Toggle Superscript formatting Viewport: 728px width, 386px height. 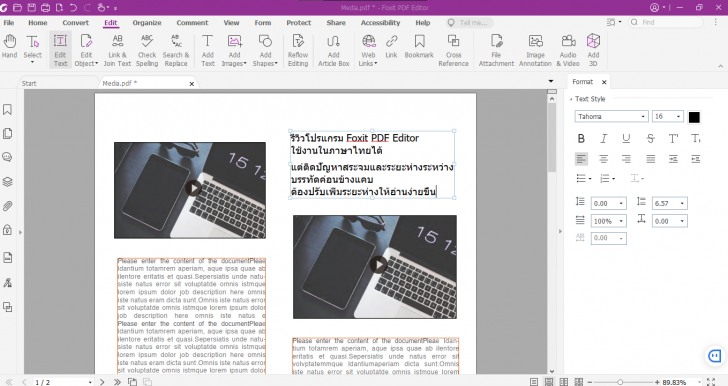[673, 138]
